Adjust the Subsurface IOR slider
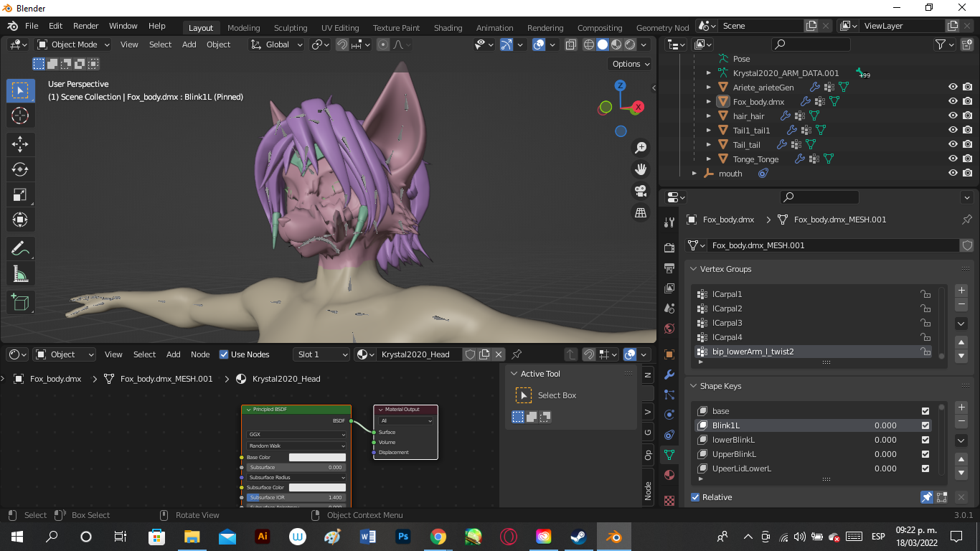980x551 pixels. [296, 497]
